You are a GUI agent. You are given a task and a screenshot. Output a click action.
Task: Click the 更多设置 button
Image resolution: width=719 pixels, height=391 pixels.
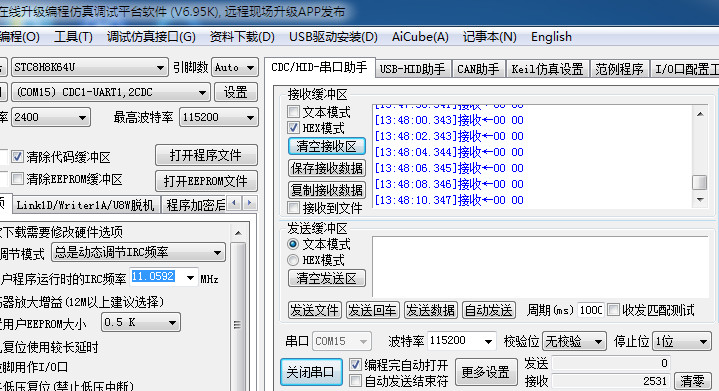pos(486,372)
